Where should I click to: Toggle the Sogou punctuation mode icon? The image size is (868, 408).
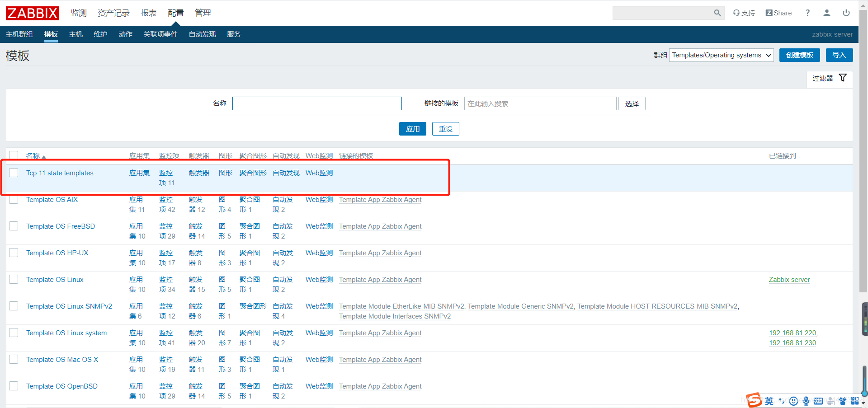coord(782,401)
